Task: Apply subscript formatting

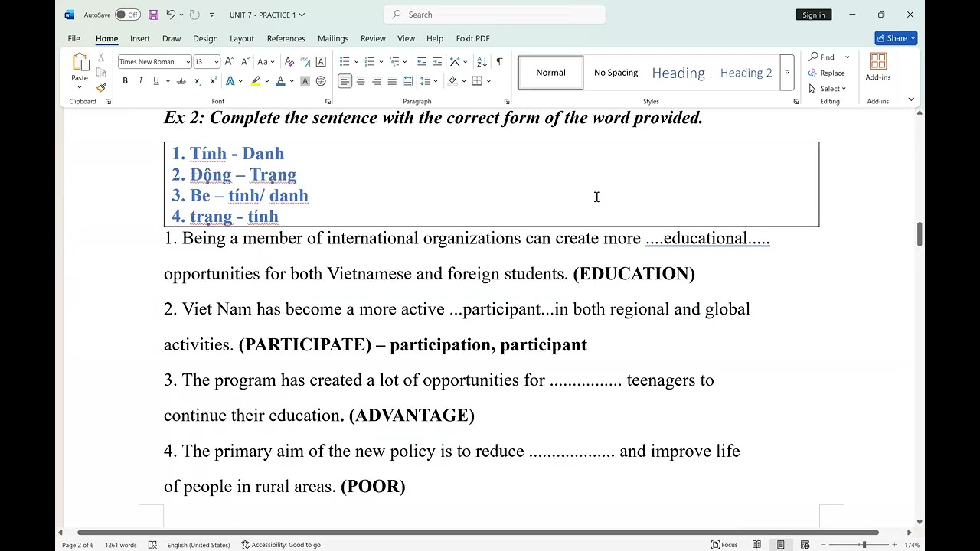Action: tap(198, 81)
